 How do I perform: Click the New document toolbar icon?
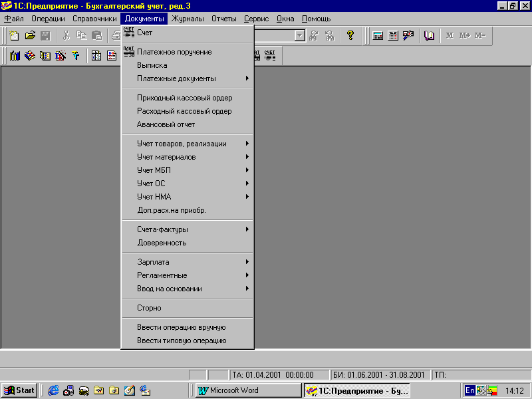pos(14,36)
